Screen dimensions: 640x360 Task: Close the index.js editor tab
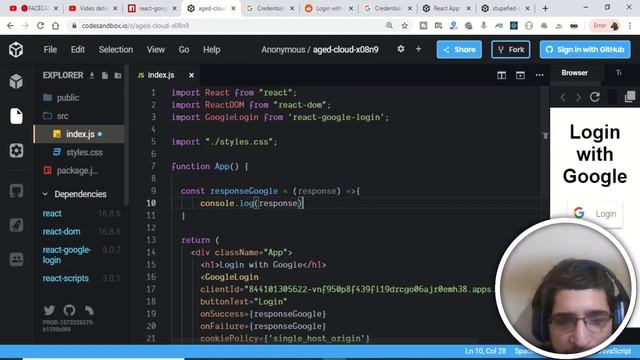click(x=191, y=76)
